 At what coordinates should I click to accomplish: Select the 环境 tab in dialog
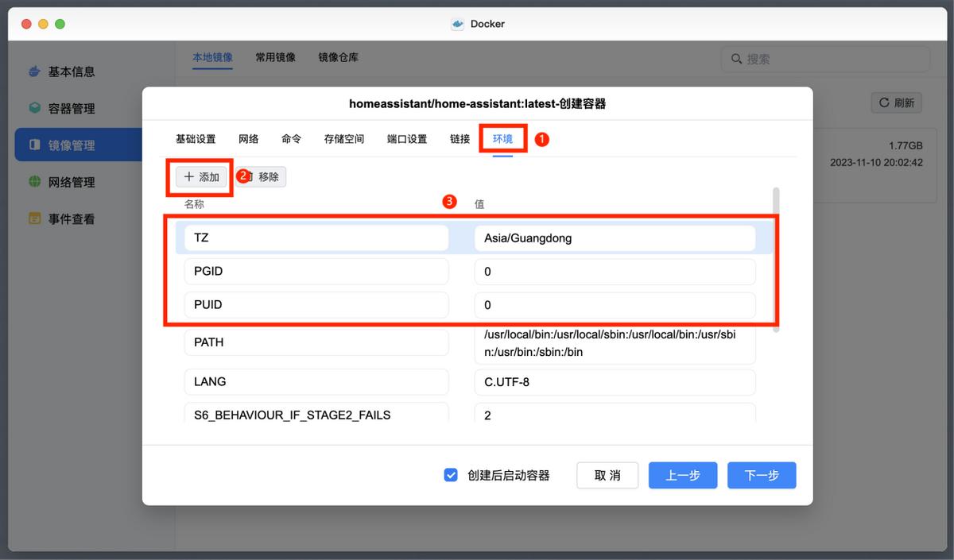pos(503,139)
